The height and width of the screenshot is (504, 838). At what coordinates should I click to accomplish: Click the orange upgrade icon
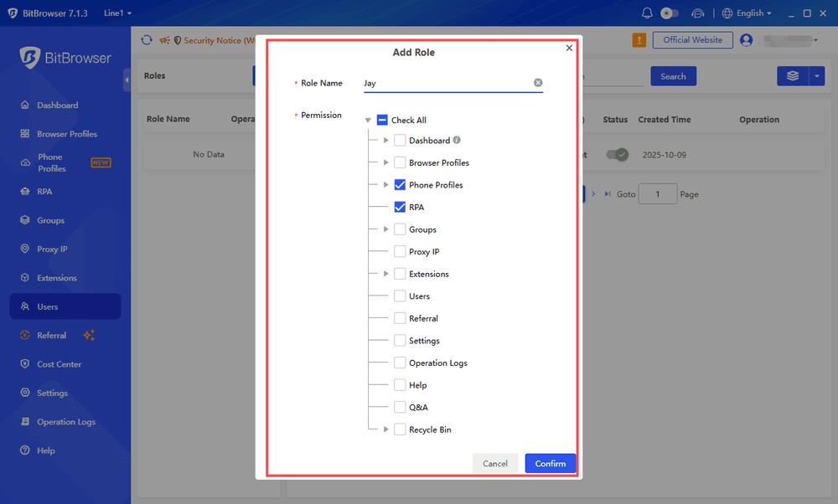coord(639,40)
